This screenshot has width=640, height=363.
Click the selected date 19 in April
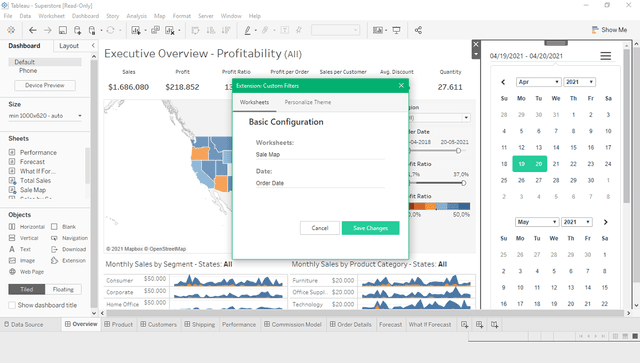521,164
